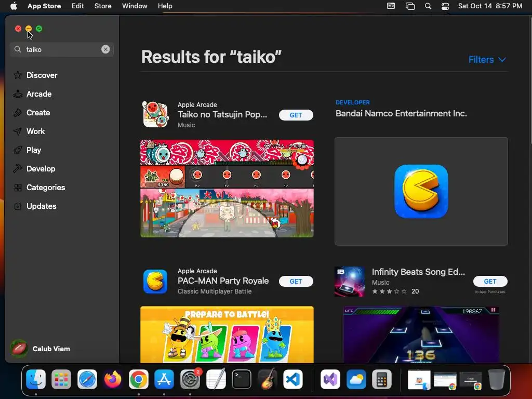The image size is (532, 399).
Task: Open Terminal from the Dock
Action: tap(242, 379)
